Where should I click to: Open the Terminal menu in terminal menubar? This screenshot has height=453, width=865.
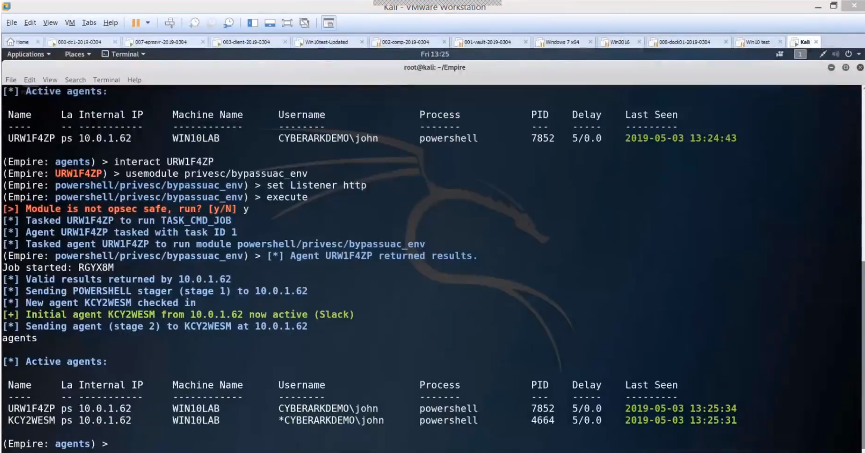pyautogui.click(x=106, y=79)
